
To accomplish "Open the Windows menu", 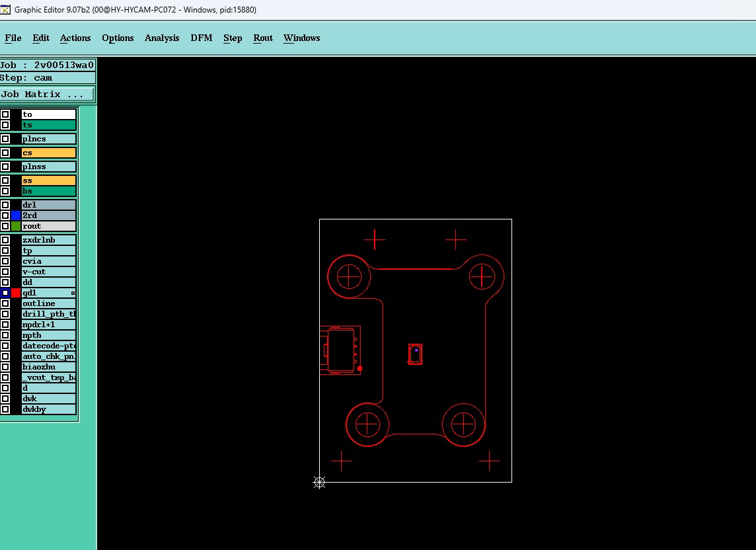I will 302,38.
